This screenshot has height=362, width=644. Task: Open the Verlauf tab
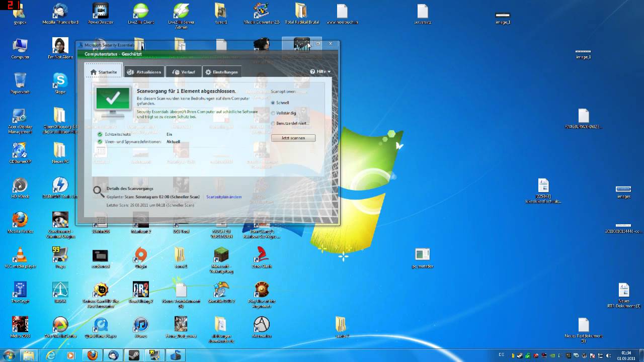pos(184,72)
